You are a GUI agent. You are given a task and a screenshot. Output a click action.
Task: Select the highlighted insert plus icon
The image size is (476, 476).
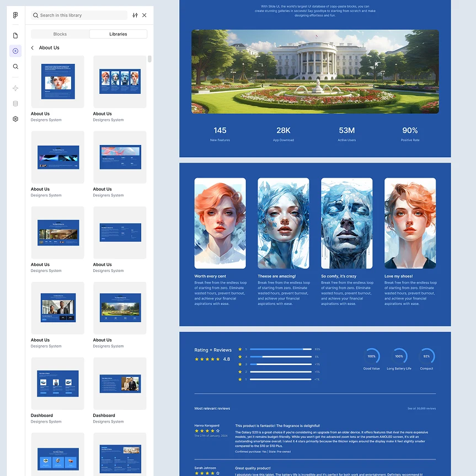pos(15,51)
